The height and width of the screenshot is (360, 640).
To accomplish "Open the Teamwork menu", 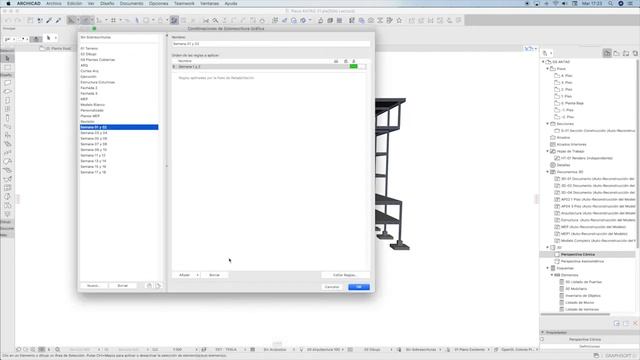I will coord(184,3).
